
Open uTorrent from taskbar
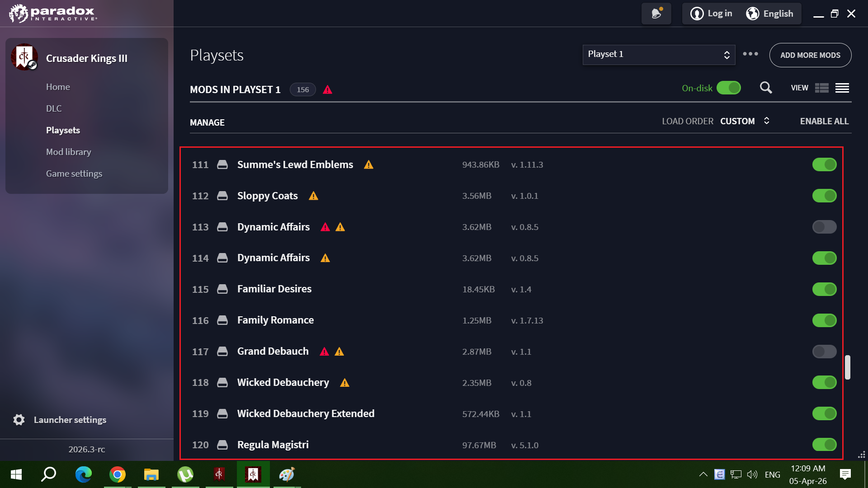click(185, 474)
